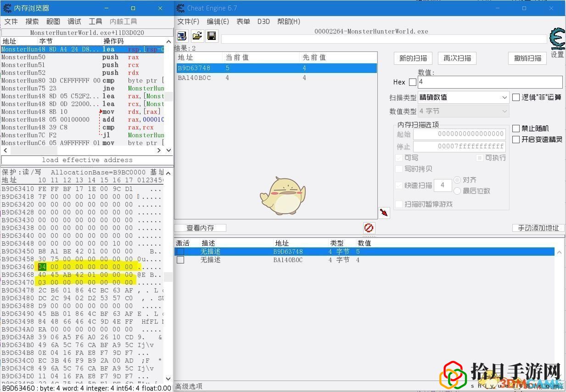Enable the 逻辑"非"运算 checkbox
This screenshot has height=392, width=566.
point(516,97)
